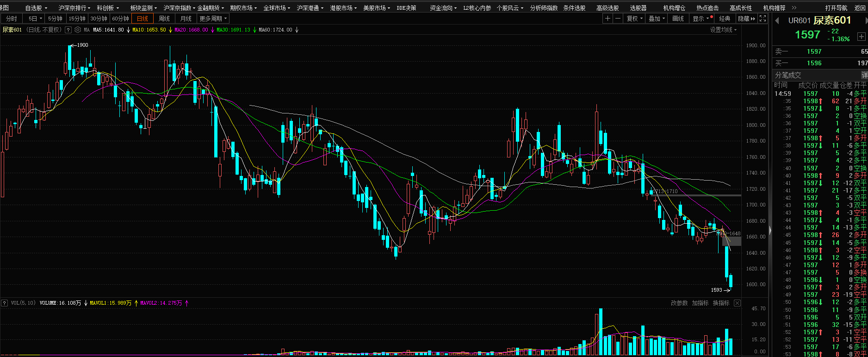Open VOL indicator help question mark

point(5,303)
